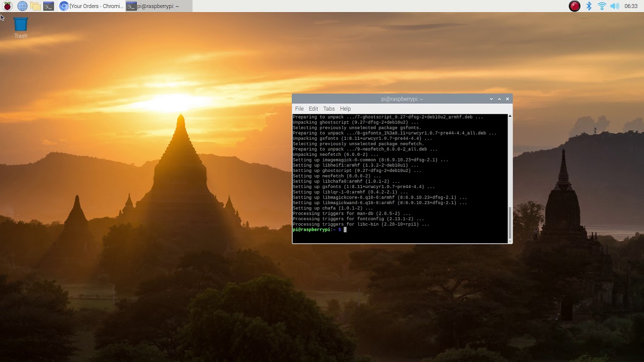
Task: Open the Wi-Fi network menu
Action: tap(602, 6)
